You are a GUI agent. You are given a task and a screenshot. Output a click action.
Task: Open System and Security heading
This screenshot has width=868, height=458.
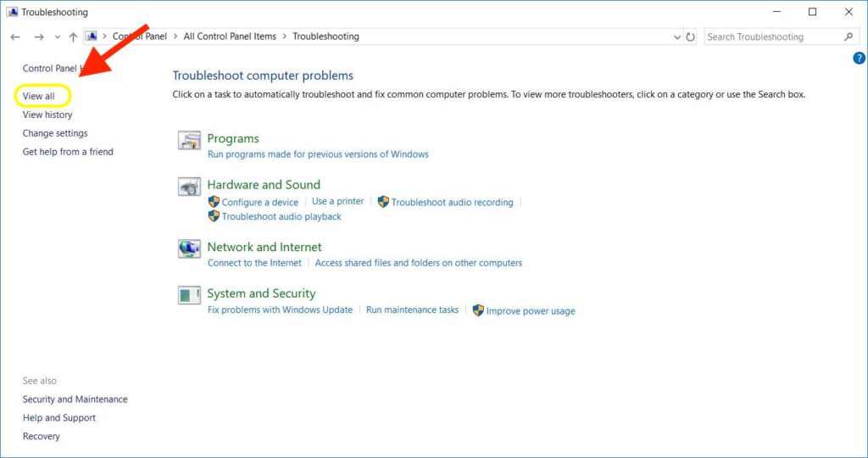coord(261,293)
